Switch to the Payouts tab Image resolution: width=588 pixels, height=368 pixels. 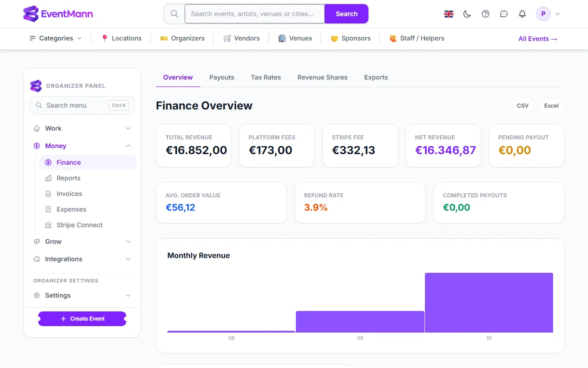pos(222,77)
